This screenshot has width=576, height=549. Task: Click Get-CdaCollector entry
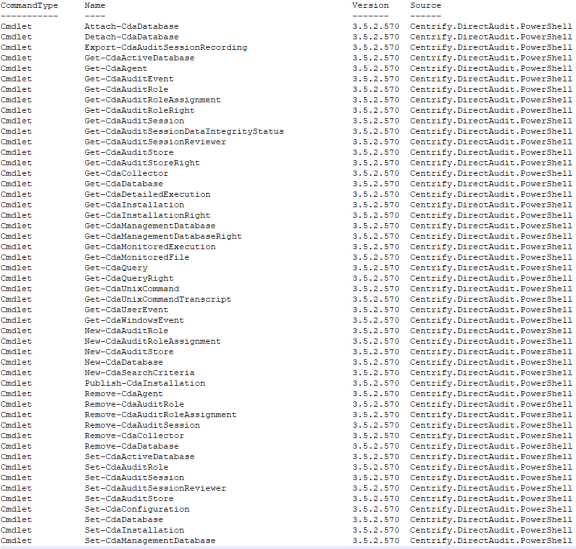click(x=126, y=173)
